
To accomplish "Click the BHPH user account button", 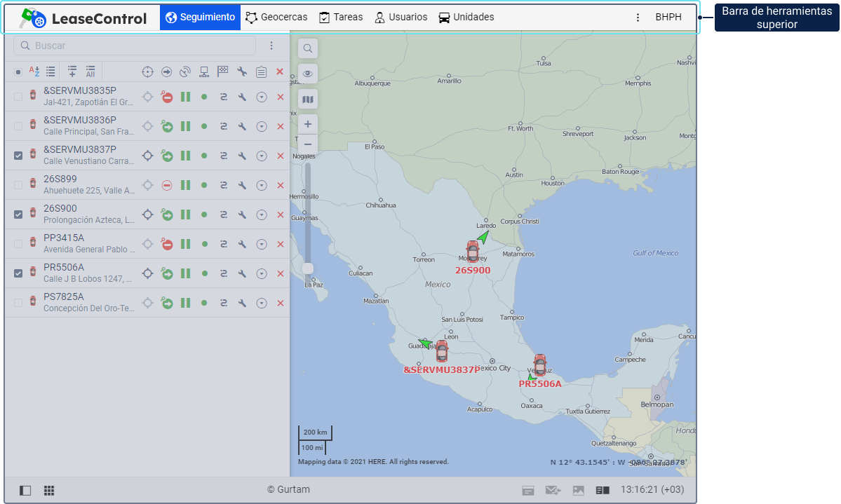I will [x=668, y=18].
